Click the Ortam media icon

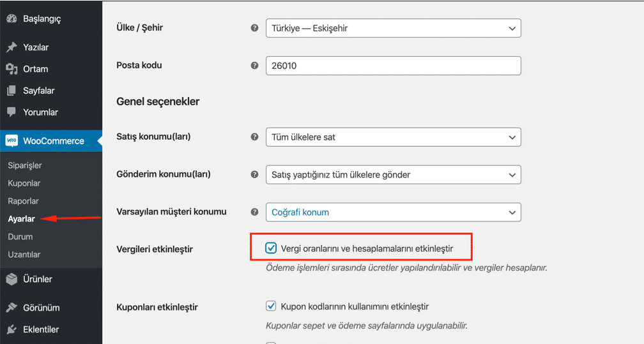(x=11, y=69)
